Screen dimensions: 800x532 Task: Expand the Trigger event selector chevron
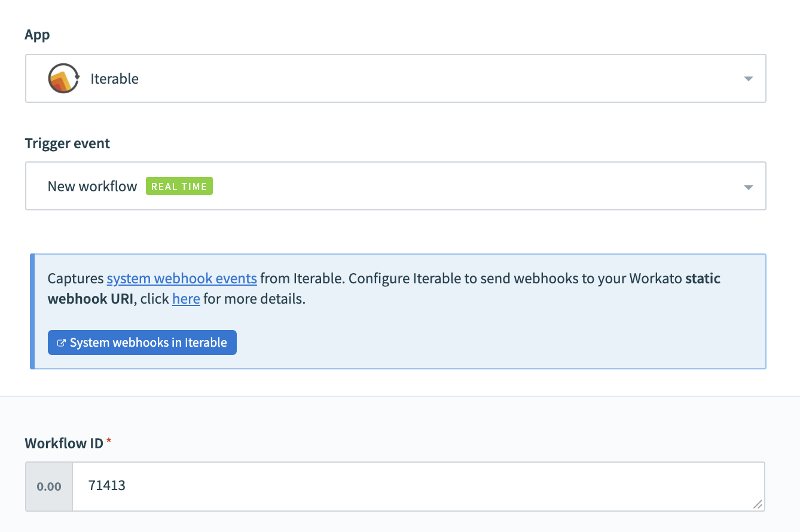click(748, 187)
